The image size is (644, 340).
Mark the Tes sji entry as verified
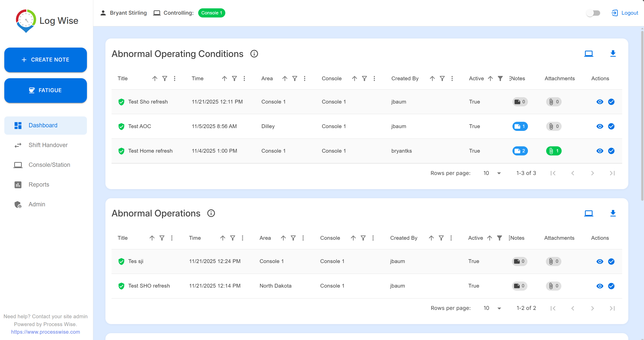click(611, 262)
